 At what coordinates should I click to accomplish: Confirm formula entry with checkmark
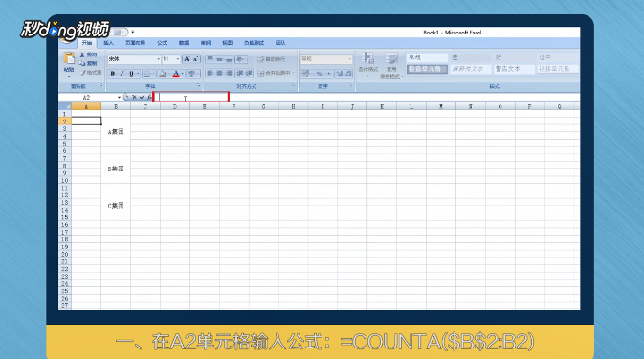(142, 97)
